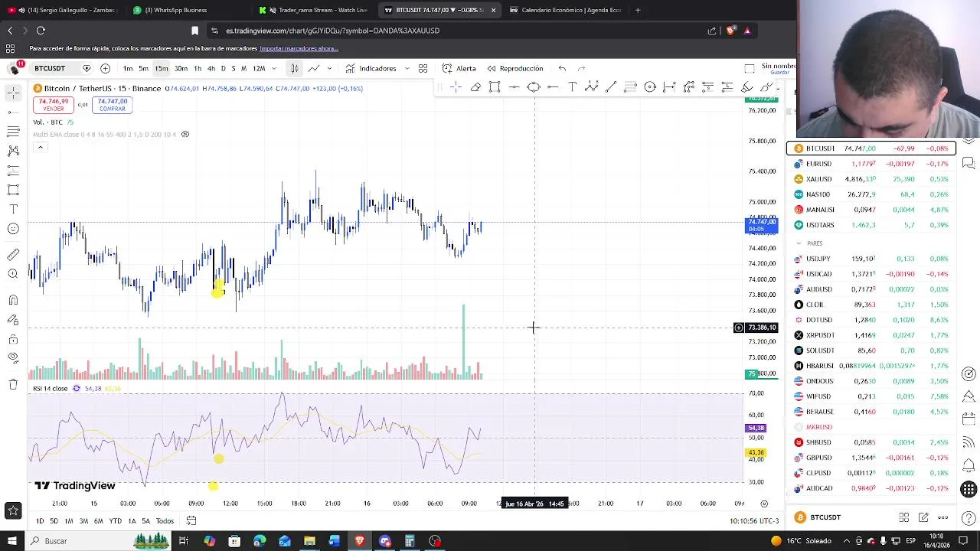The image size is (980, 551).
Task: Open the candle chart type selector
Action: (294, 68)
